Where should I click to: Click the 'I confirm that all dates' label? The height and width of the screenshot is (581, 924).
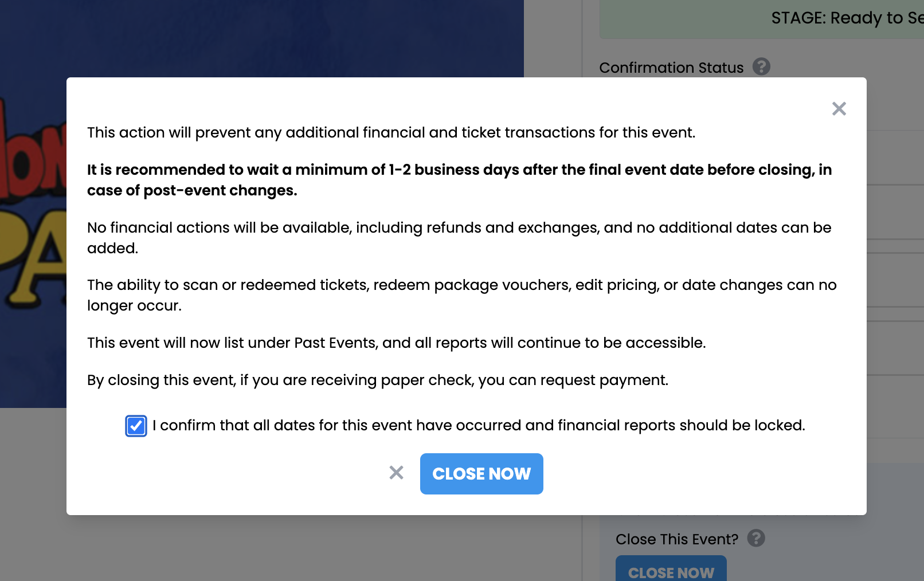click(479, 425)
